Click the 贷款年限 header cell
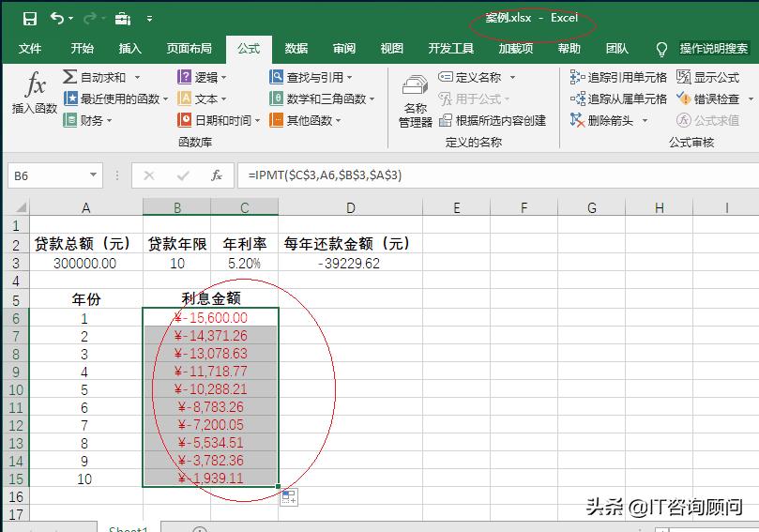Screen dimensions: 759x532 point(177,244)
